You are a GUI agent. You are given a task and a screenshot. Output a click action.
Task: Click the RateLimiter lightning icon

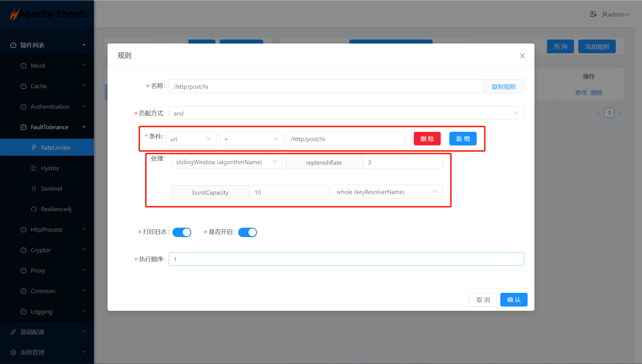point(34,147)
